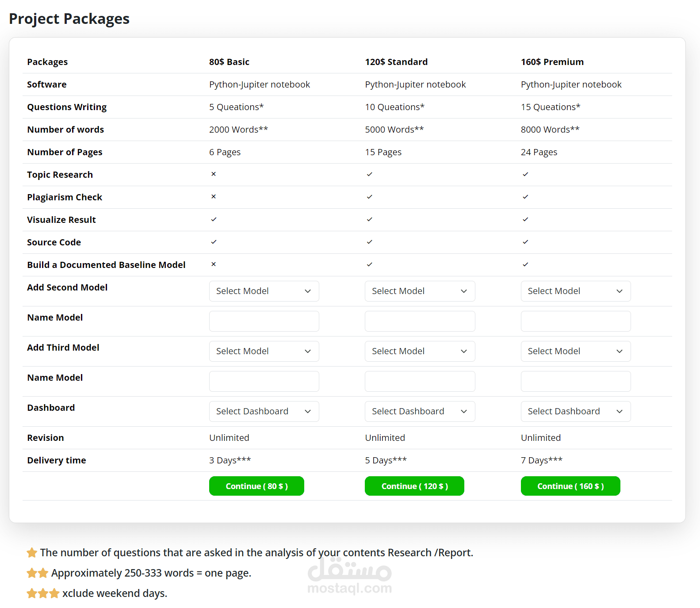Click the Continue ( 120 $ ) button
The image size is (700, 608).
pyautogui.click(x=414, y=486)
